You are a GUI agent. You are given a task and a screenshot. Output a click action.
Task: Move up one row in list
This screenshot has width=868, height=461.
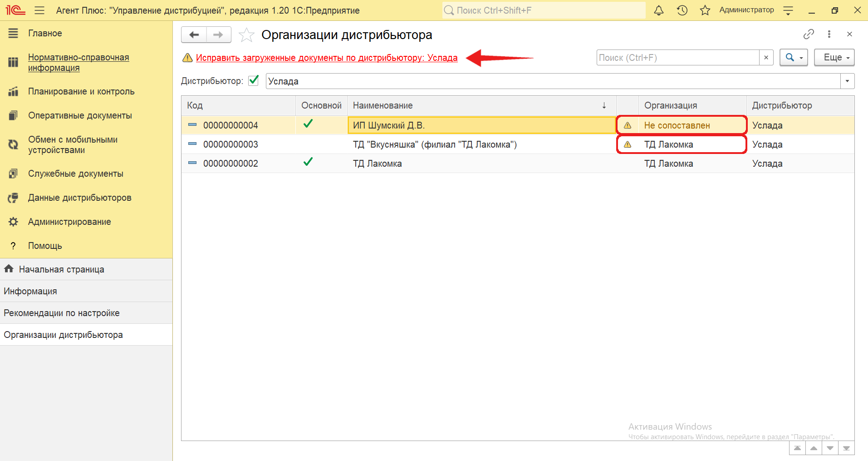(814, 448)
